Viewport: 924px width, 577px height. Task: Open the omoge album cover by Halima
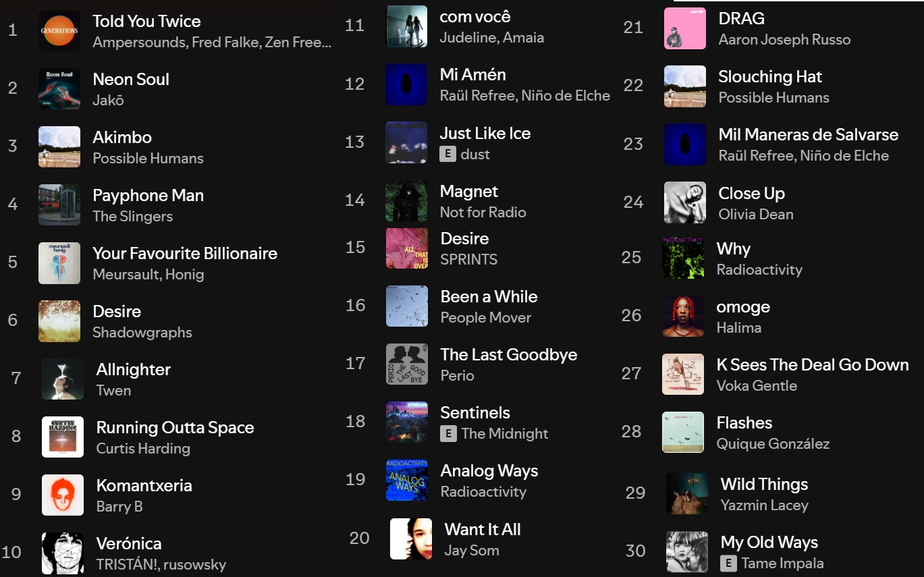pos(683,316)
